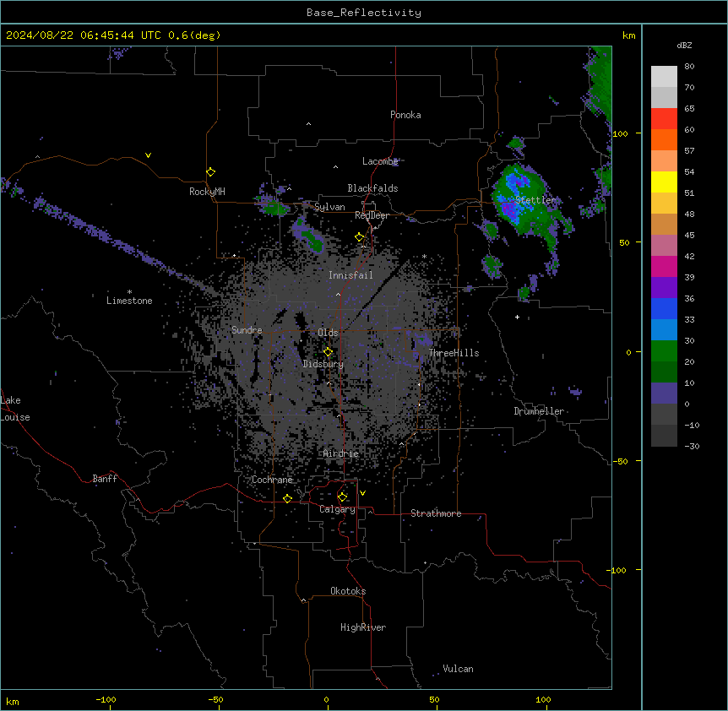The width and height of the screenshot is (728, 711).
Task: Click the asterisk marker northeast of Innisfail
Action: click(x=424, y=256)
